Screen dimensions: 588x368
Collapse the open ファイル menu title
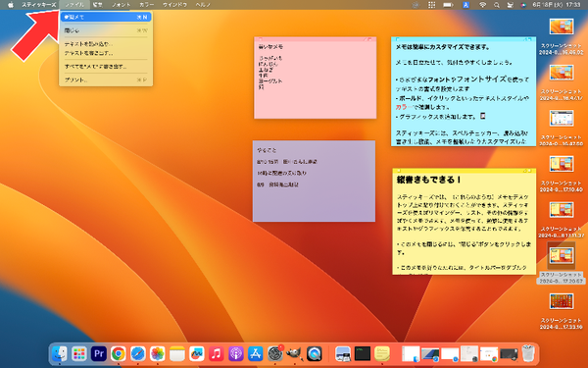pos(74,5)
